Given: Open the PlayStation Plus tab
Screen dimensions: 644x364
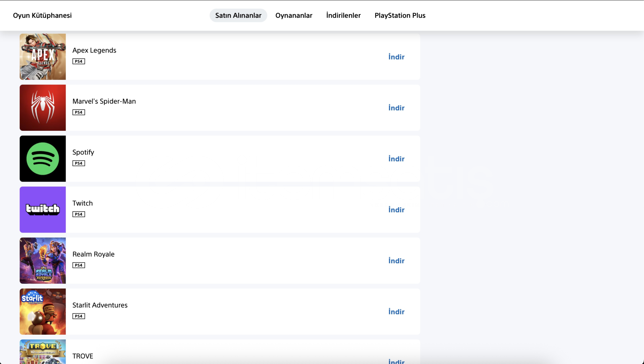Looking at the screenshot, I should click(400, 16).
